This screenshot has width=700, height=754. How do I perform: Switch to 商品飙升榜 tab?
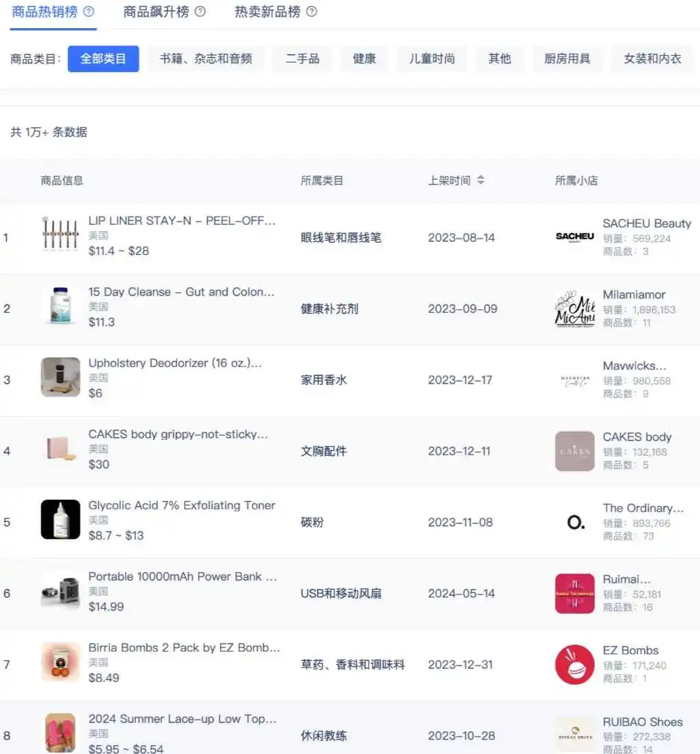[x=156, y=12]
